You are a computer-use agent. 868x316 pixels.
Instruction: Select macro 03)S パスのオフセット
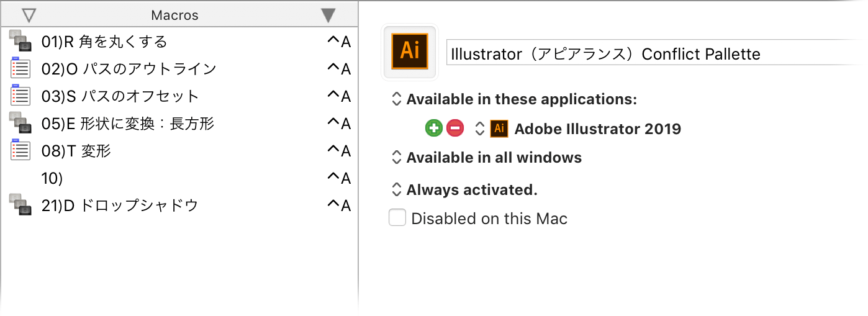click(179, 96)
